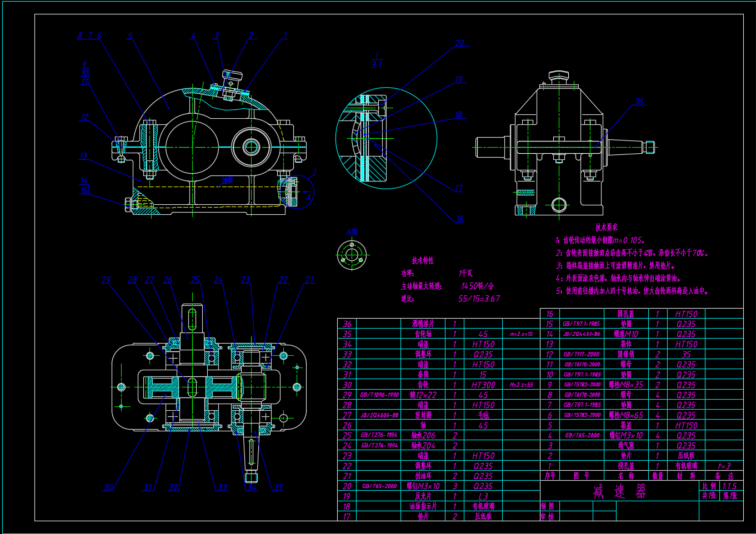
Task: Select part balloon number 30 in plan view
Action: point(108,487)
